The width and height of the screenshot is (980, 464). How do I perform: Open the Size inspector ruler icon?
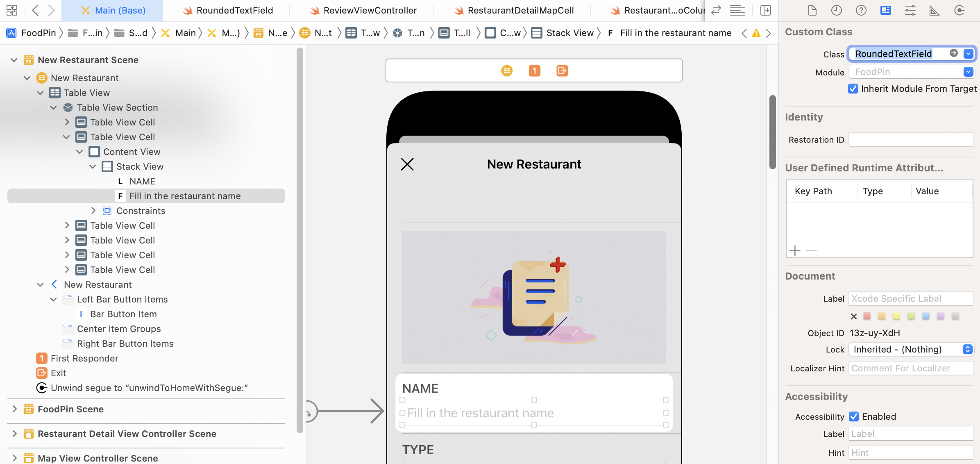935,10
